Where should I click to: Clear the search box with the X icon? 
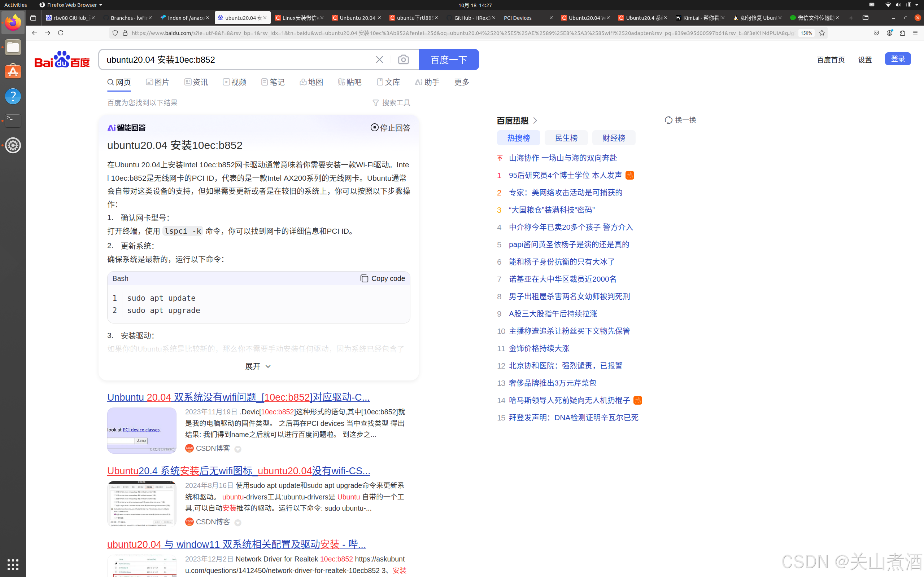point(379,60)
